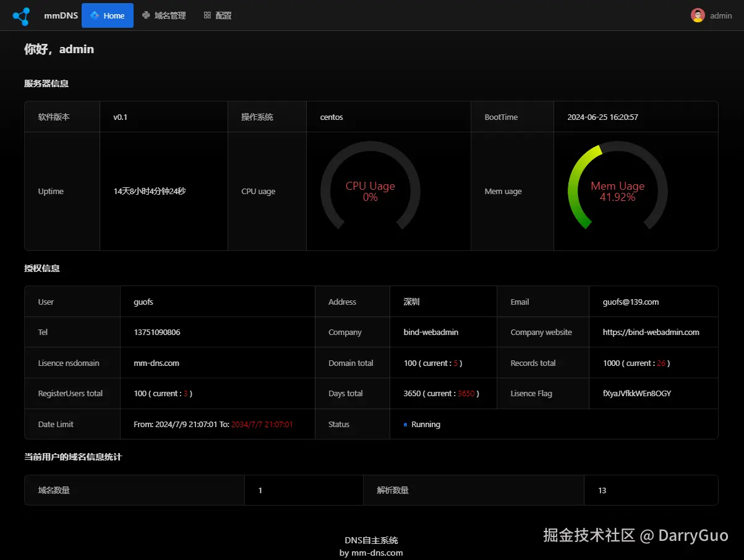Open https://bind-webadmin.com company website

651,332
